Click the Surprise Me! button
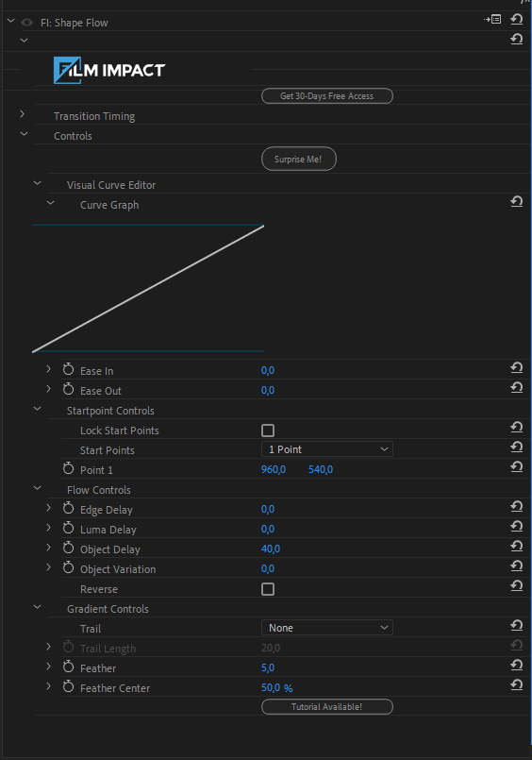Viewport: 532px width, 760px height. [299, 159]
